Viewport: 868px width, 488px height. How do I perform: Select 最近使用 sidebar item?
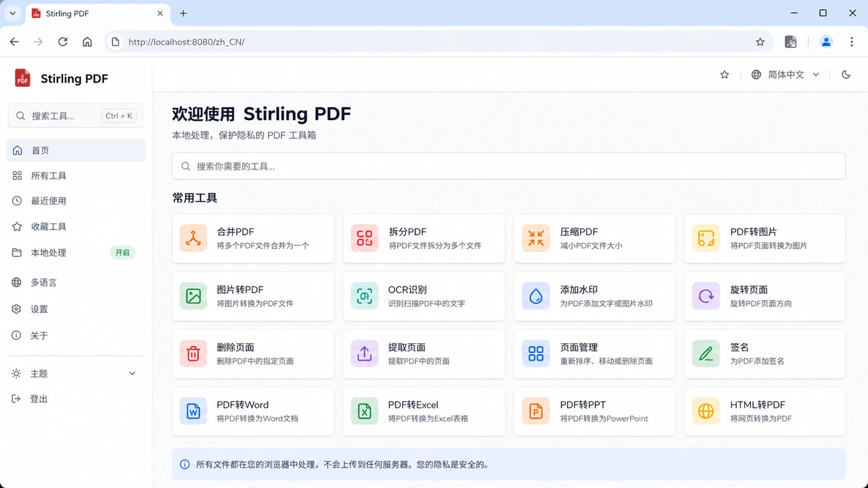76,201
